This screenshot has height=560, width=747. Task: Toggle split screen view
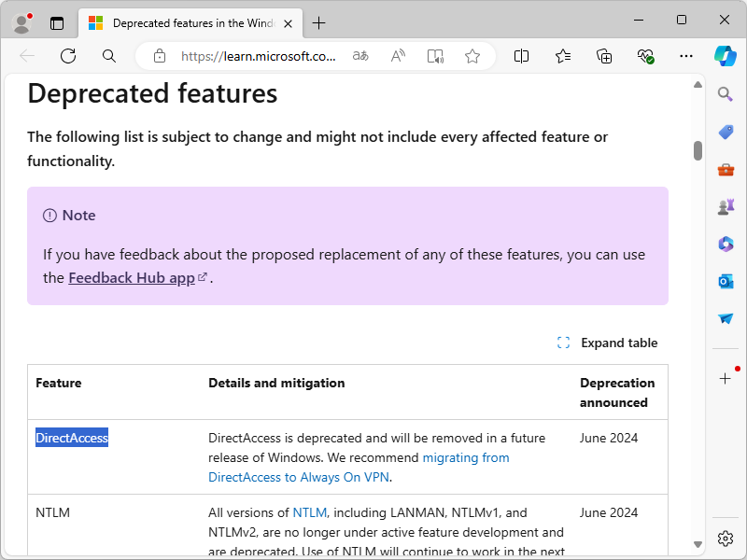[522, 56]
